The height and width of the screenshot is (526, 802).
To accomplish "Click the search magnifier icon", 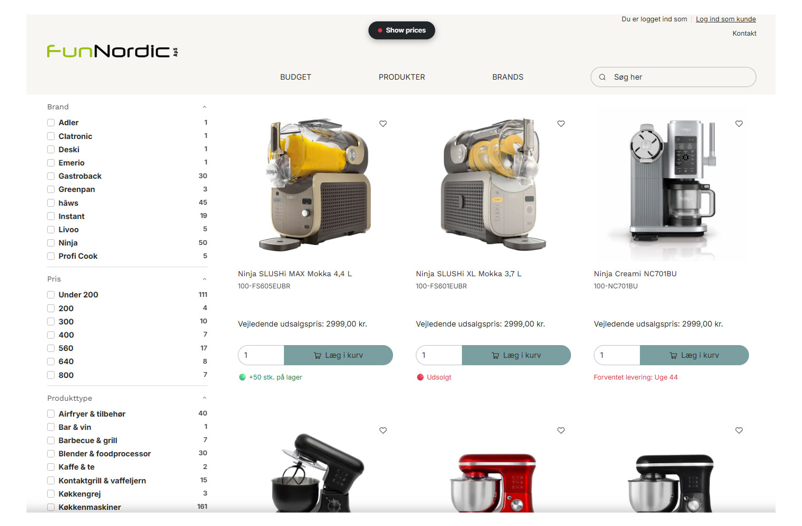I will [602, 77].
